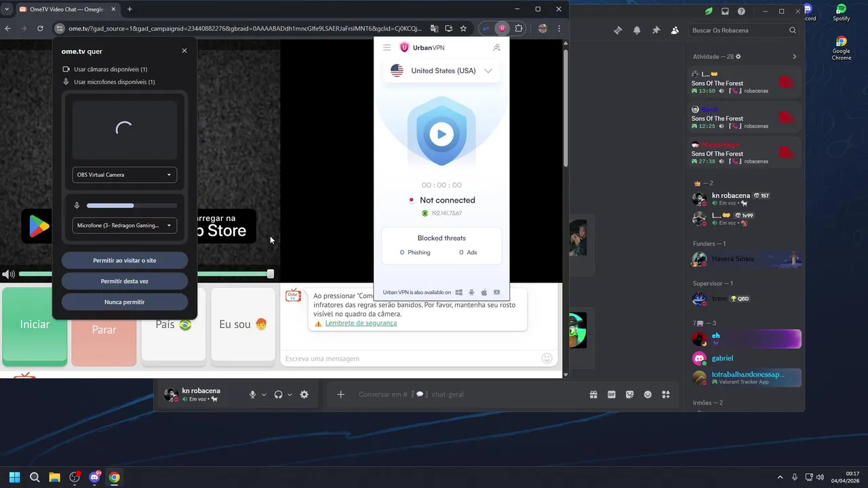Open Discord threads icon in channel header
Screen dimensions: 868x488
click(x=618, y=30)
